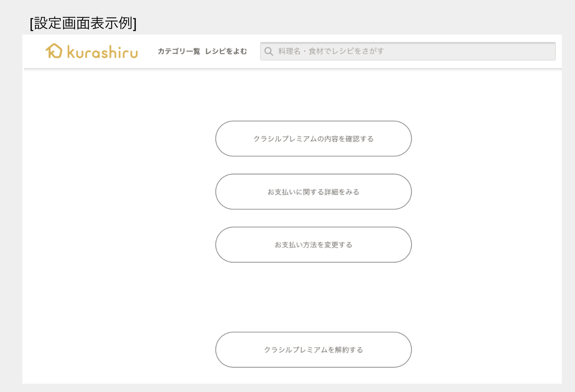Open the カテゴリ一覧 menu
The image size is (575, 392).
coord(179,51)
